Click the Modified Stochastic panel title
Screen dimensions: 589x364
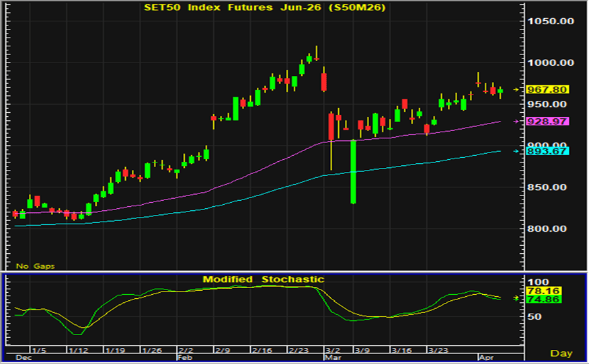click(x=264, y=279)
